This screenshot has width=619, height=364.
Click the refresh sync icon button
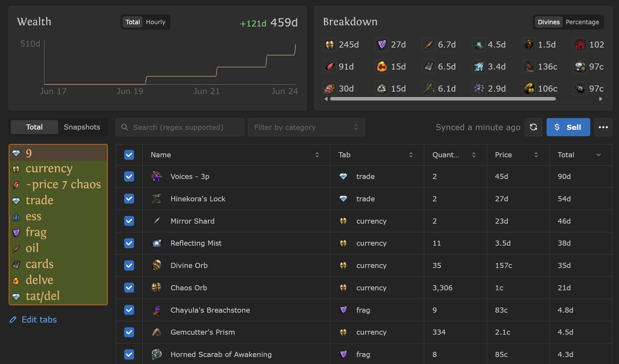coord(533,127)
